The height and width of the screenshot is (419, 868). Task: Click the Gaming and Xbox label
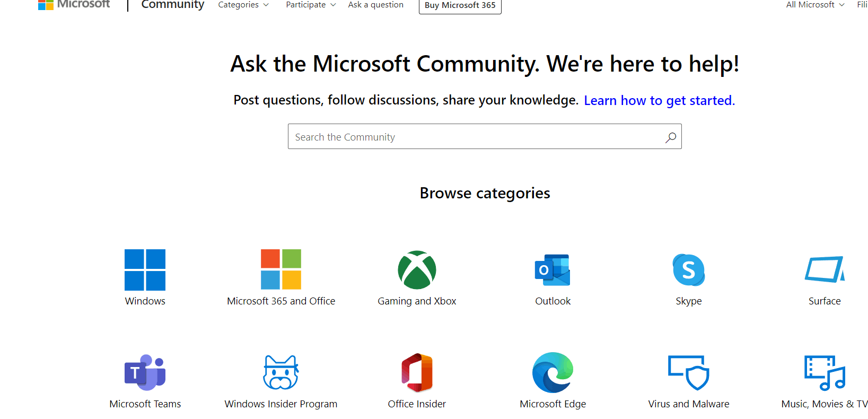[x=417, y=301]
